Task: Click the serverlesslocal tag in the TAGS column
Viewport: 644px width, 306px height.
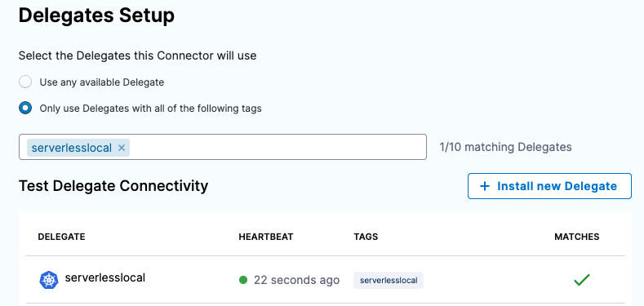Action: [x=389, y=281]
